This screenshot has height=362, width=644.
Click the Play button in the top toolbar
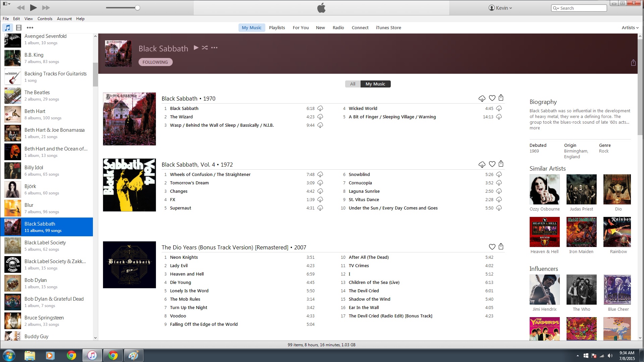(x=33, y=7)
